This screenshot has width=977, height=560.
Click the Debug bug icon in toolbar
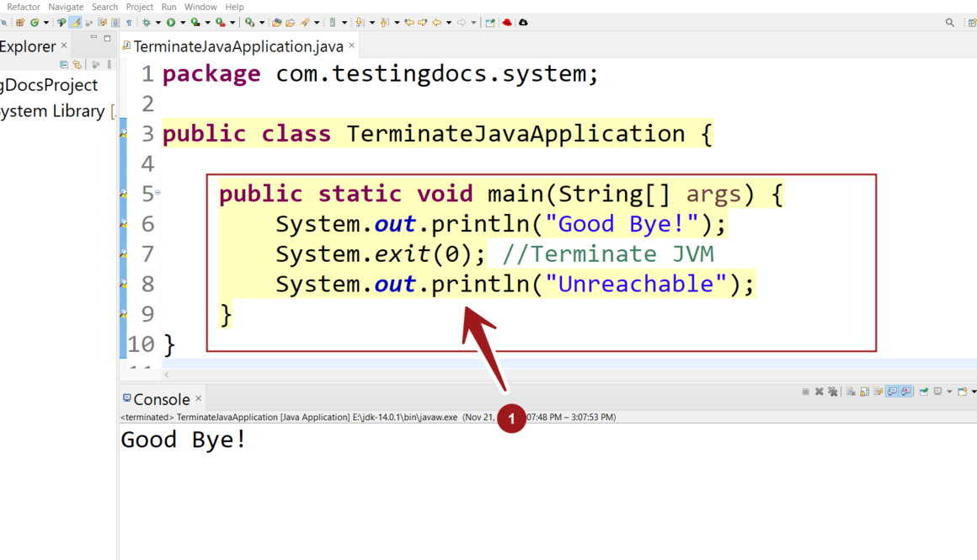(x=146, y=23)
